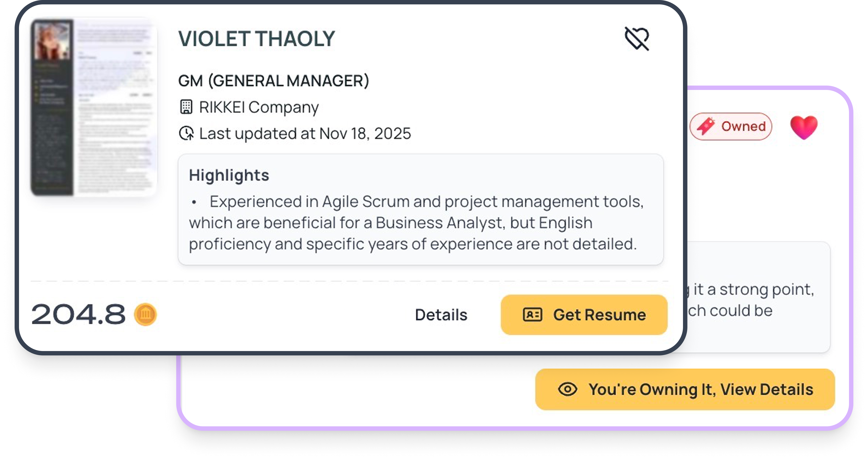Screen dimensions: 868x460
Task: Click the candidate name VIOLET THAOLY
Action: pos(256,39)
